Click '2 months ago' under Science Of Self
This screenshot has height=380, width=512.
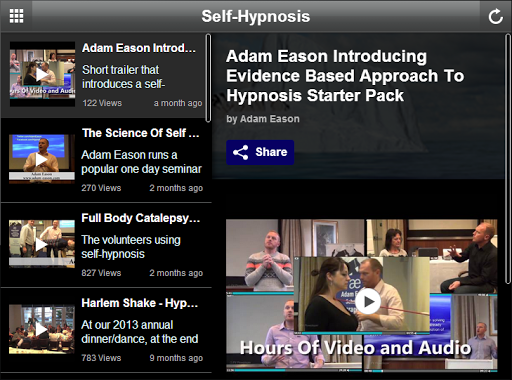point(176,188)
